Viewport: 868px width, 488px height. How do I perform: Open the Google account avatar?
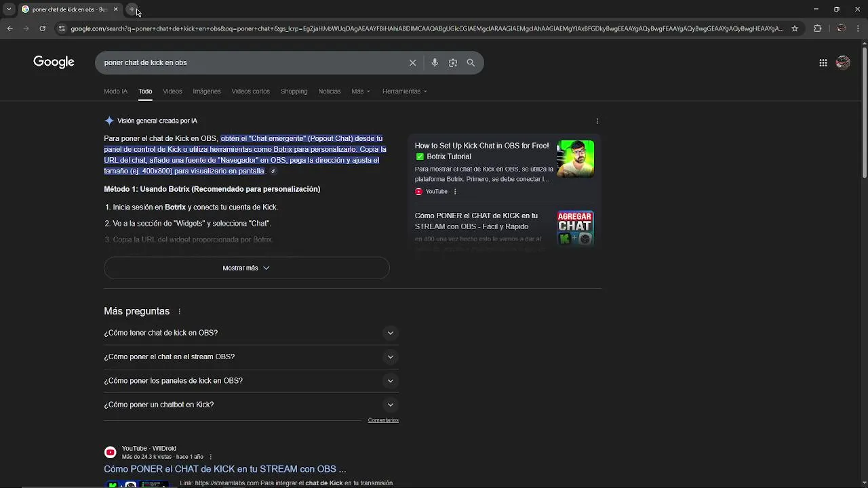click(x=843, y=63)
